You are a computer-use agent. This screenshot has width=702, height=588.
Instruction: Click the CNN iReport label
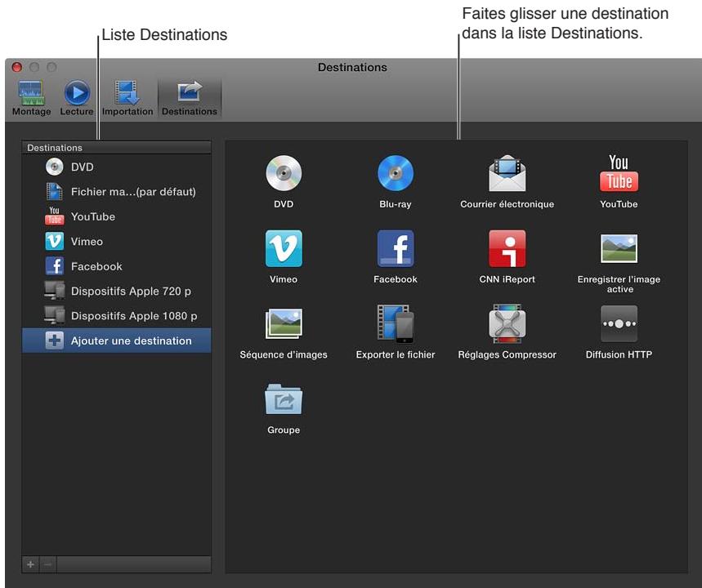tap(507, 279)
